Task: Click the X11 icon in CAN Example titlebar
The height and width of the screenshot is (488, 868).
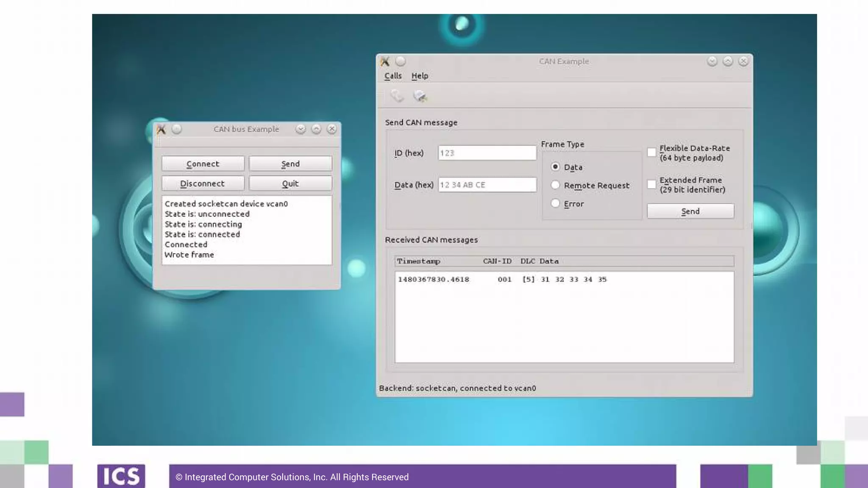Action: point(385,61)
